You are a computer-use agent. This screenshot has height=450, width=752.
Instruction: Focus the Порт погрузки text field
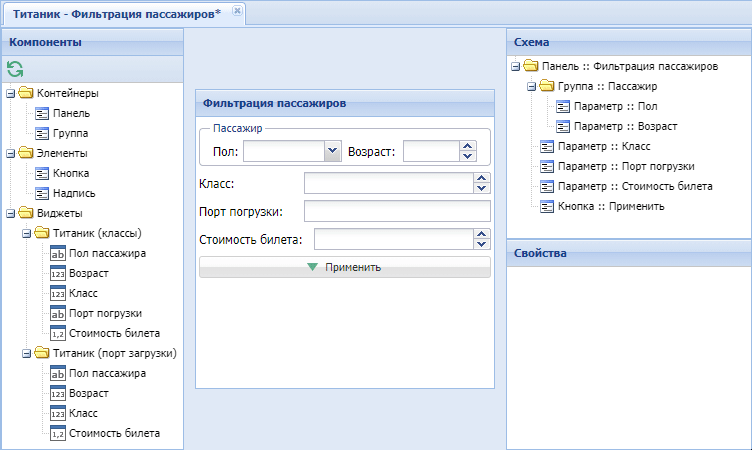tap(397, 211)
